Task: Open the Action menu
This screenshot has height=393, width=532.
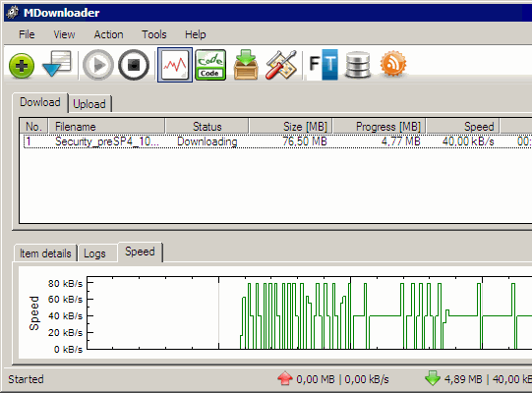Action: coord(108,34)
